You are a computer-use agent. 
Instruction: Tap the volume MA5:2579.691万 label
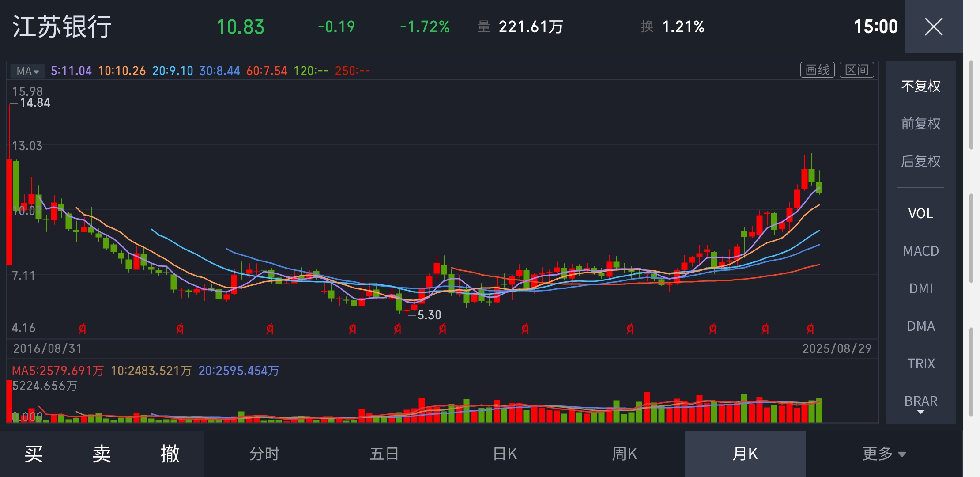click(58, 371)
